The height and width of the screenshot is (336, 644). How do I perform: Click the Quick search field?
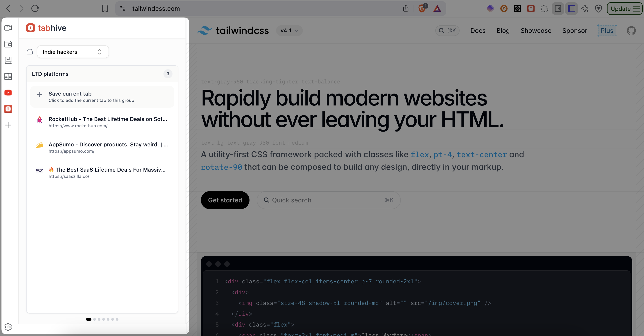tap(329, 200)
